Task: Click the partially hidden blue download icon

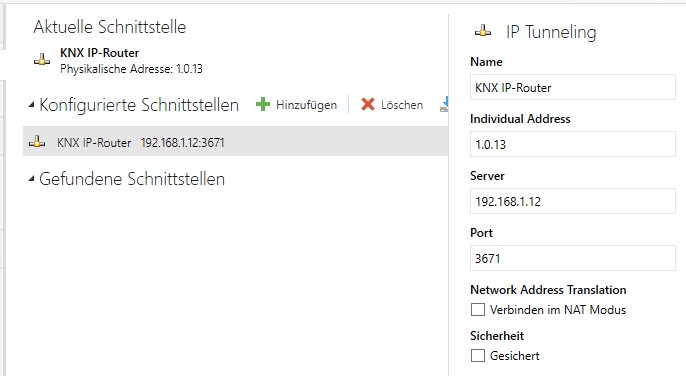Action: (444, 104)
